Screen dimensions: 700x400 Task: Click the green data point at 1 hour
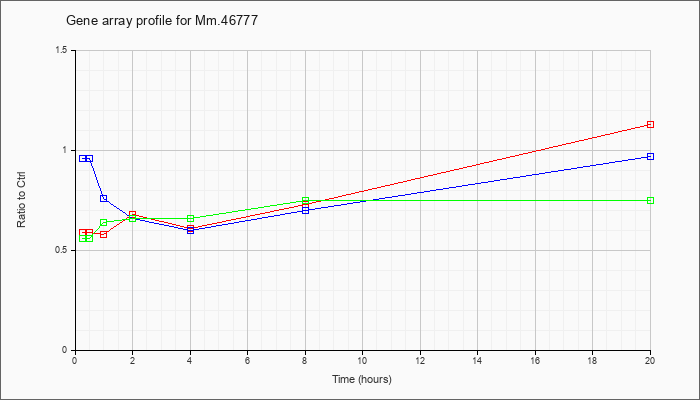coord(104,222)
